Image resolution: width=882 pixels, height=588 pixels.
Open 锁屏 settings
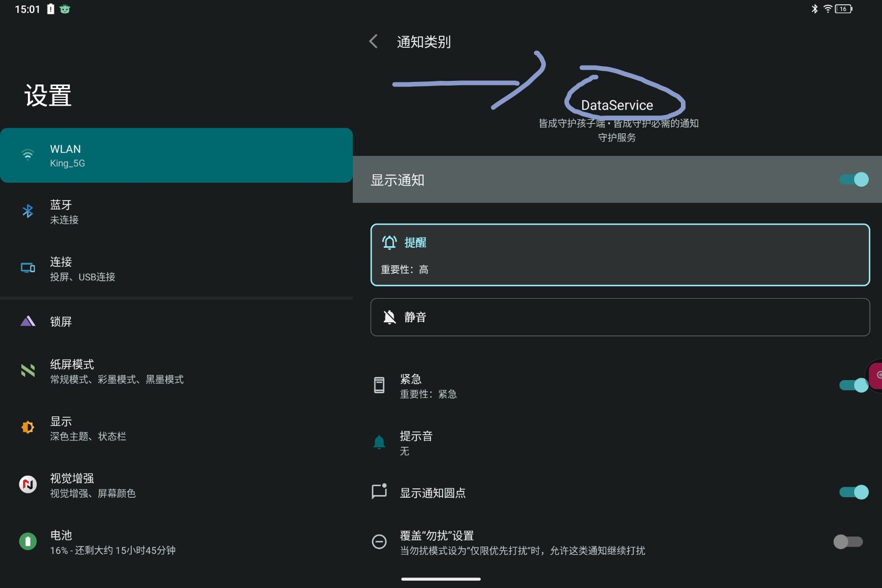(176, 321)
